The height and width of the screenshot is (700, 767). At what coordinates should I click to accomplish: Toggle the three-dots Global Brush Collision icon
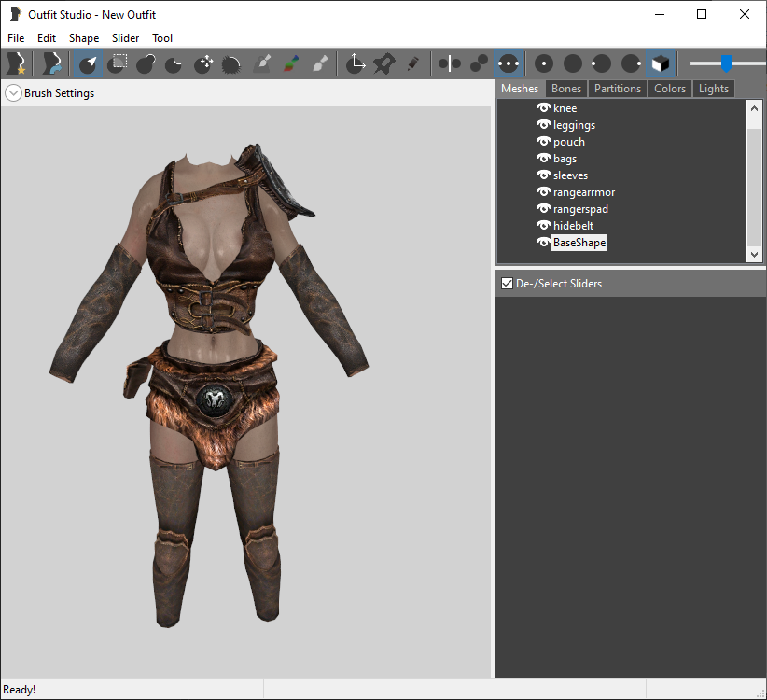coord(509,63)
